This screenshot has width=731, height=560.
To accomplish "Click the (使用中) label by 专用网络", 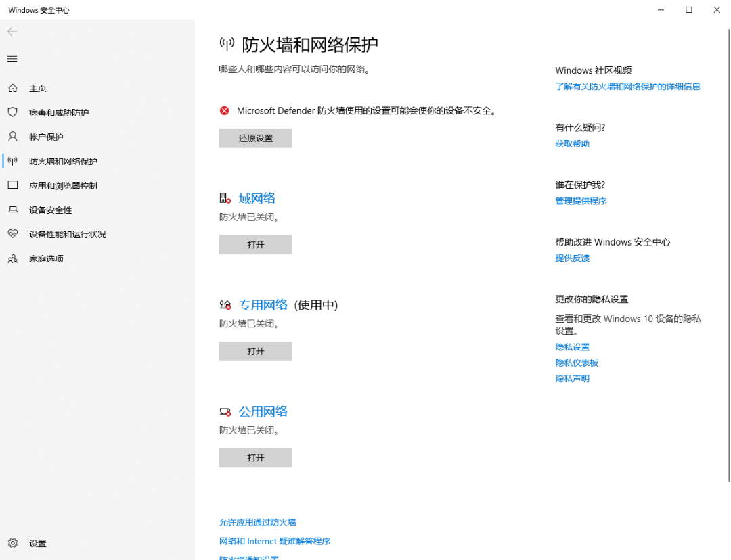I will [316, 305].
